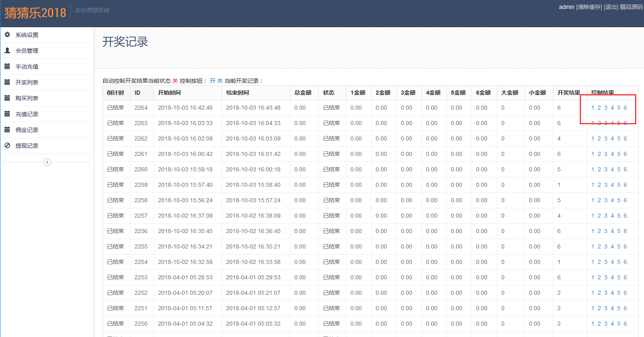Click the calendar icon beside 充值记录

click(x=7, y=114)
